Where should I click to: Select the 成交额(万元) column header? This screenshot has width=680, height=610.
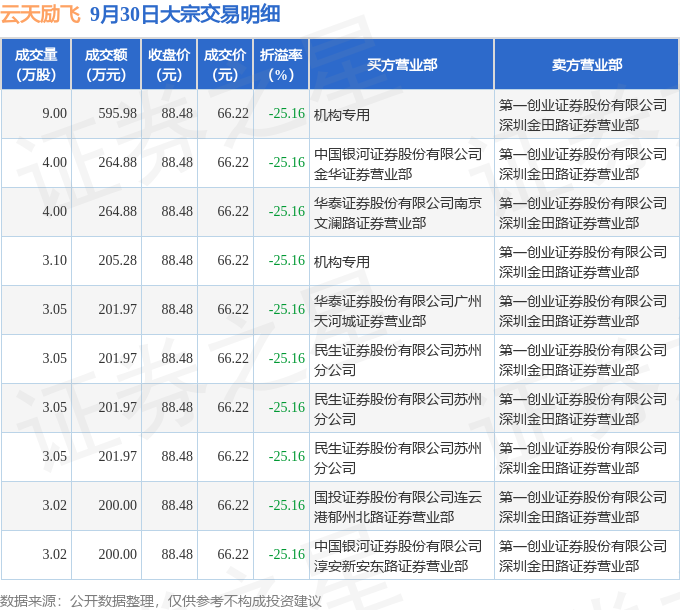106,64
